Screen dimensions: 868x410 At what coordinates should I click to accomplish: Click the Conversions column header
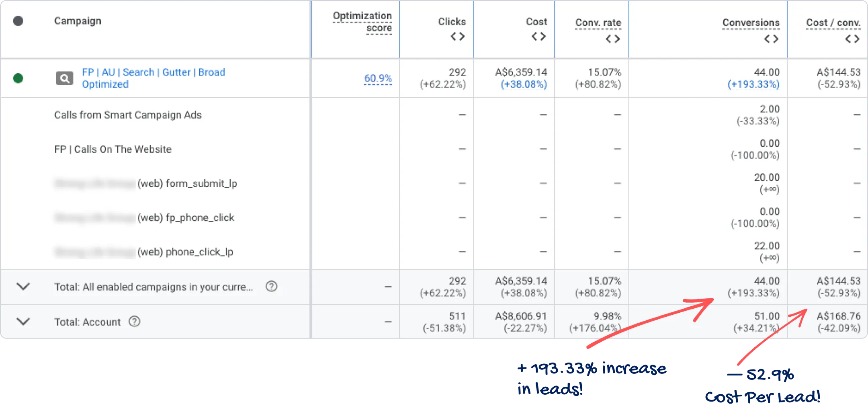[751, 23]
